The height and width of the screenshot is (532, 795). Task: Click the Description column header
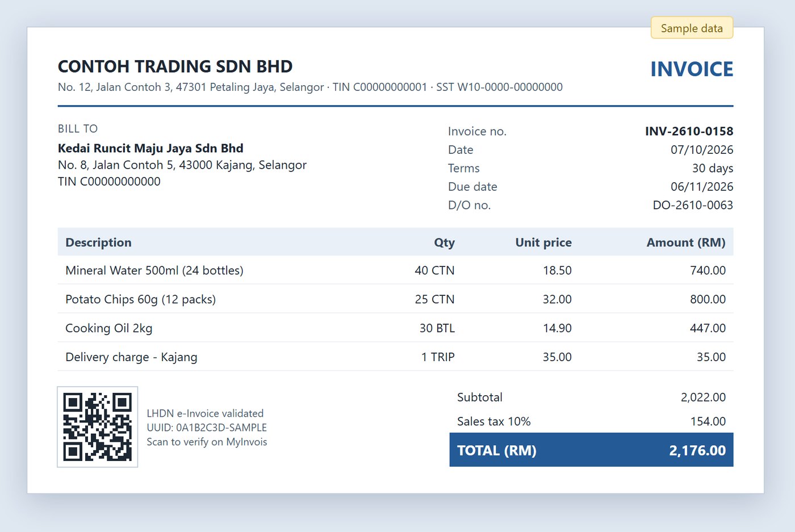[x=98, y=242]
